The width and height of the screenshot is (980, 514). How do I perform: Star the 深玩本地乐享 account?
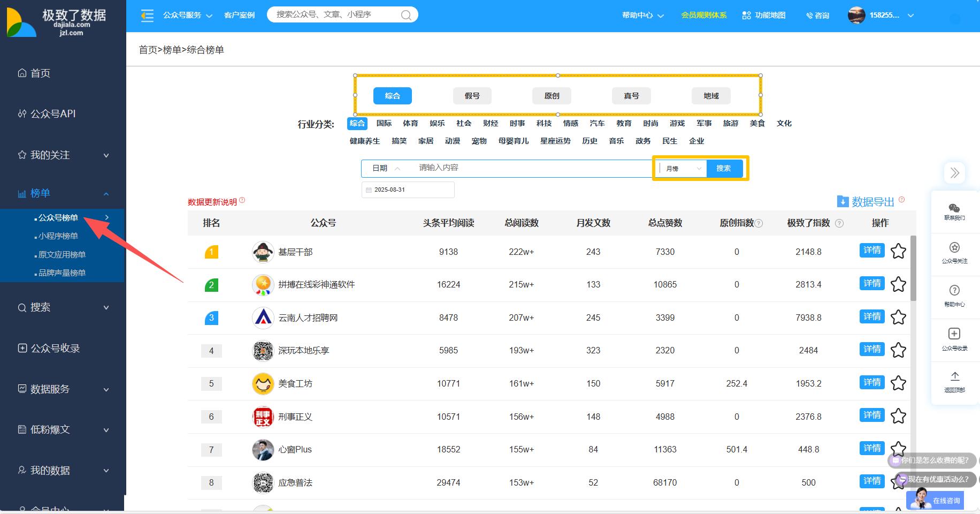pos(898,350)
